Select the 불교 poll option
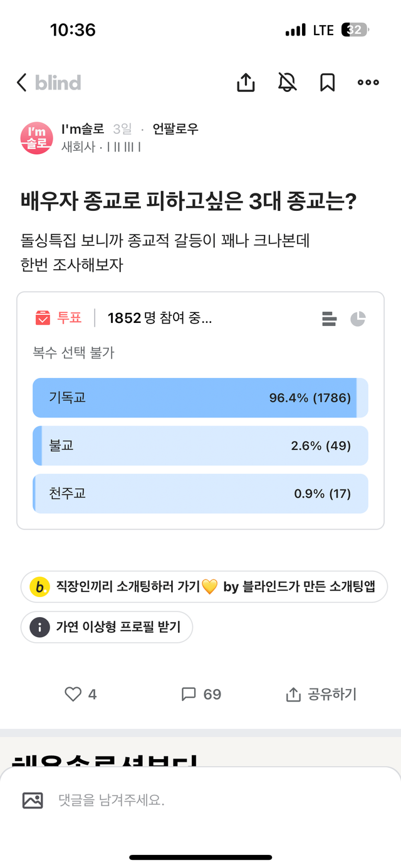The height and width of the screenshot is (868, 401). (x=200, y=446)
